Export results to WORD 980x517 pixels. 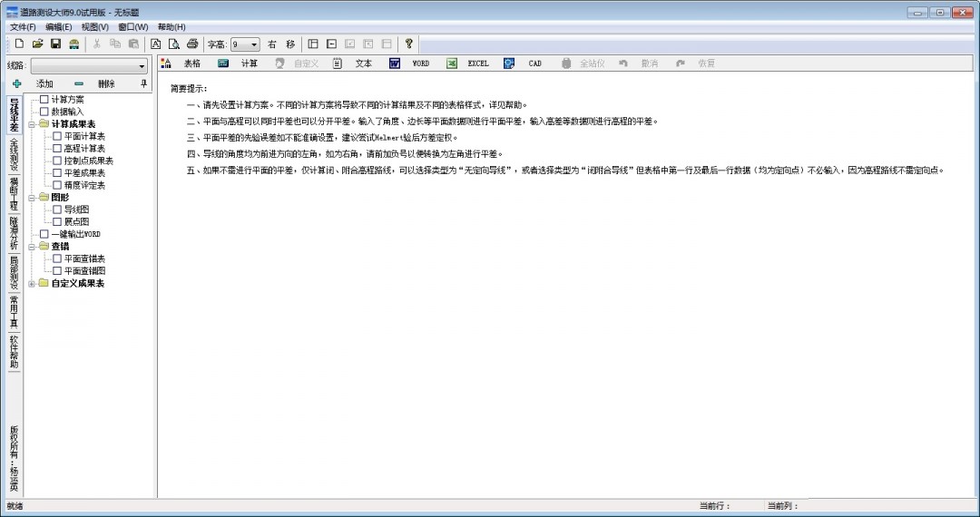(409, 63)
